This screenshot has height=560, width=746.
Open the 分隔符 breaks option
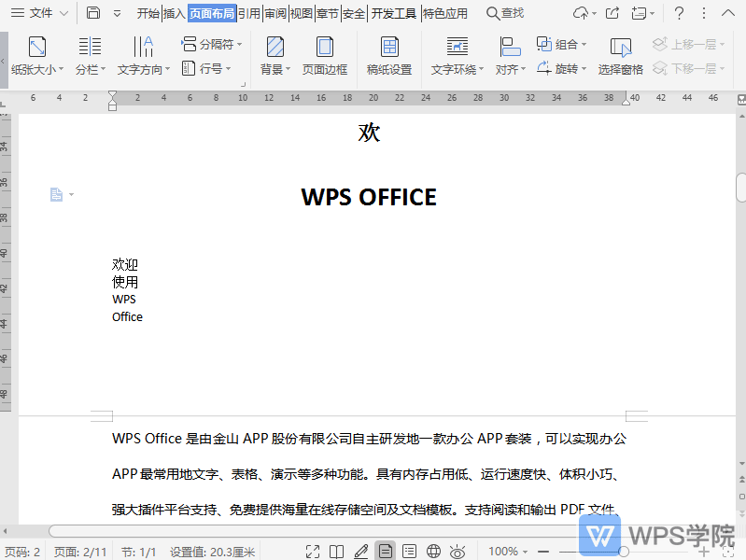[x=211, y=44]
